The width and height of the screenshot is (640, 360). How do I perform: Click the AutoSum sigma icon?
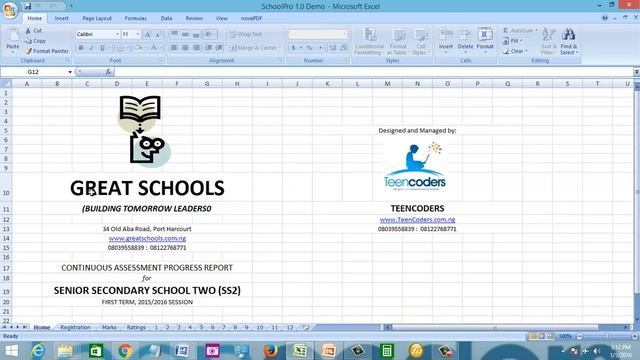click(x=506, y=30)
